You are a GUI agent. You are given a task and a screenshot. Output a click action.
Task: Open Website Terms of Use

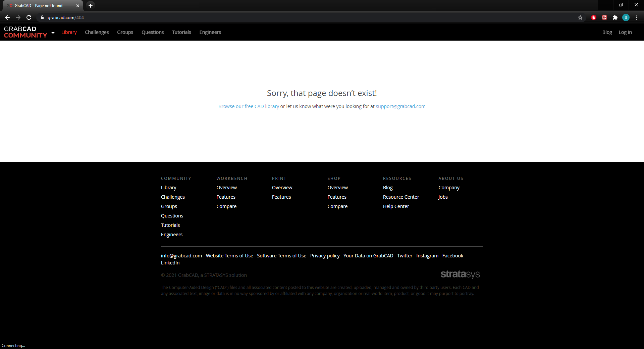pos(229,256)
